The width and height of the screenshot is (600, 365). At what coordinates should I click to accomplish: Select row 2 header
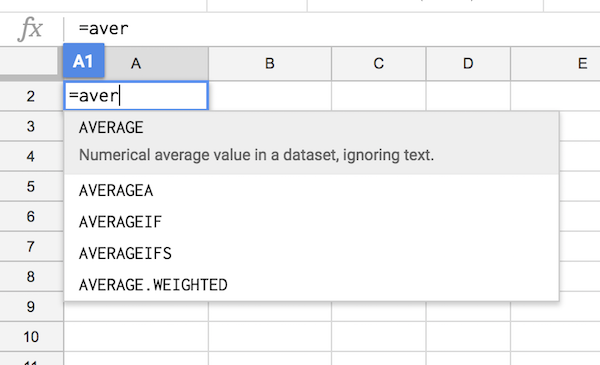coord(31,96)
